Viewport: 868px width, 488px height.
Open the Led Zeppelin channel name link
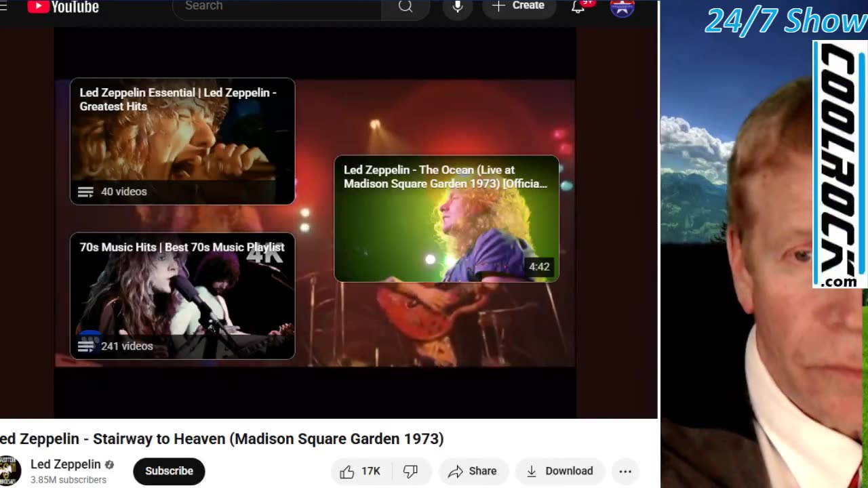[65, 464]
